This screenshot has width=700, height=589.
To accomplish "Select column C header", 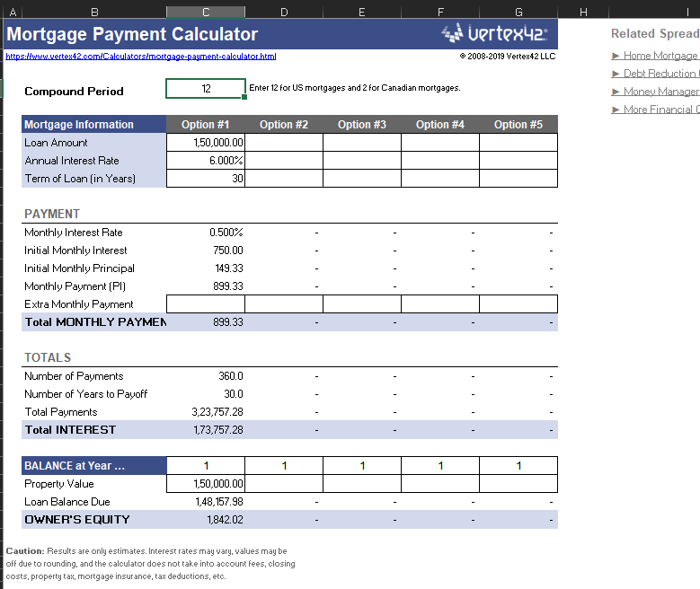I will point(206,12).
